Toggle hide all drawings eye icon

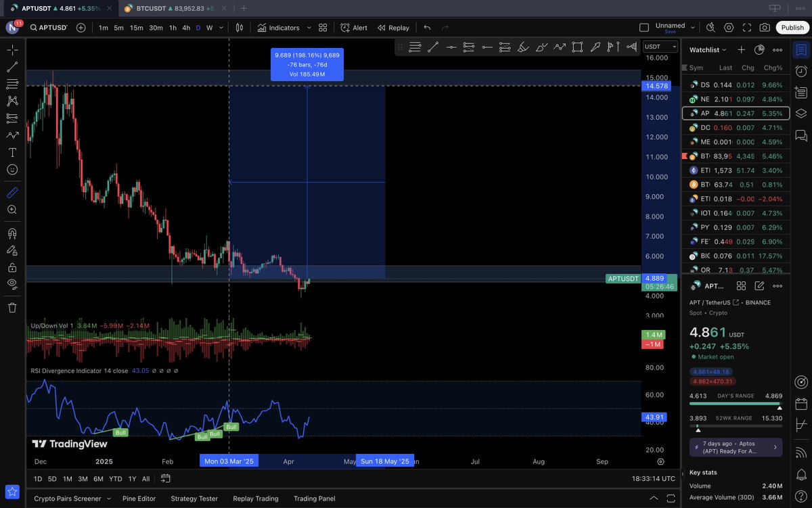[12, 284]
